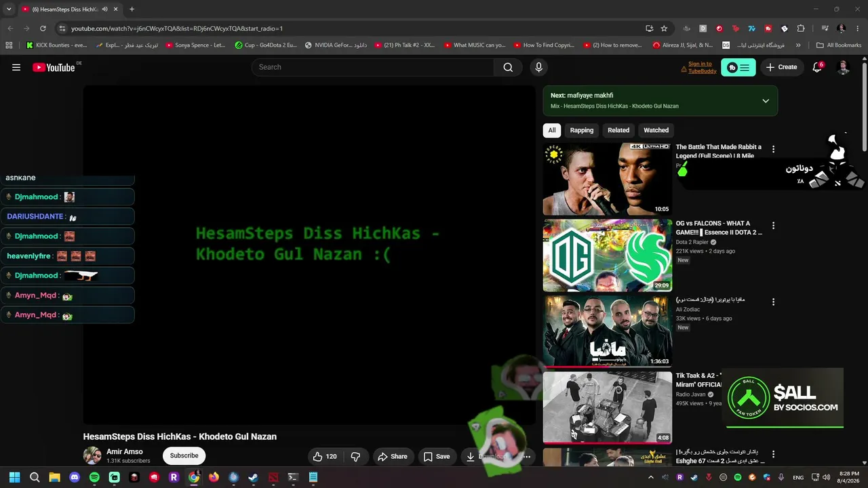868x488 pixels.
Task: Click the Chrome address bar URL
Action: tap(177, 28)
